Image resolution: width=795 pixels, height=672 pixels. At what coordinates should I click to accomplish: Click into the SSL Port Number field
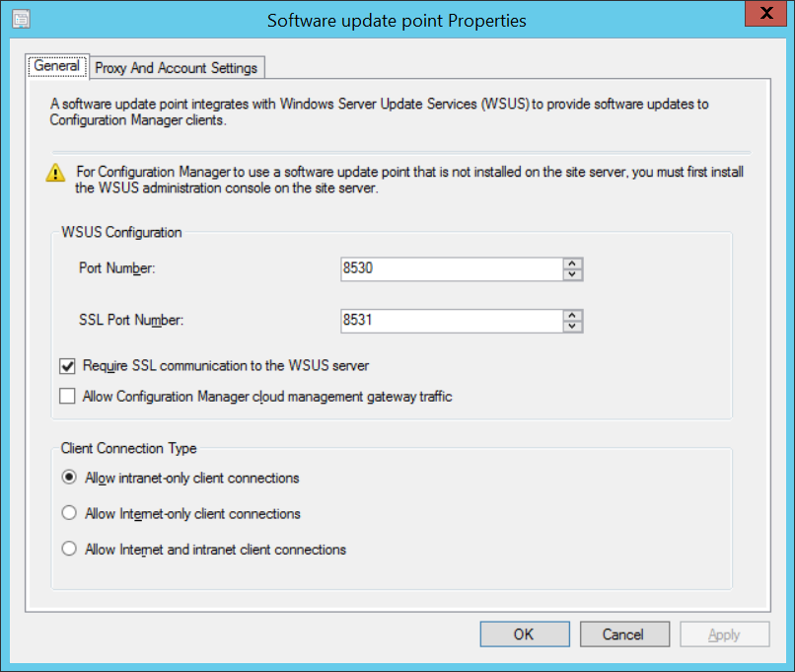point(451,321)
